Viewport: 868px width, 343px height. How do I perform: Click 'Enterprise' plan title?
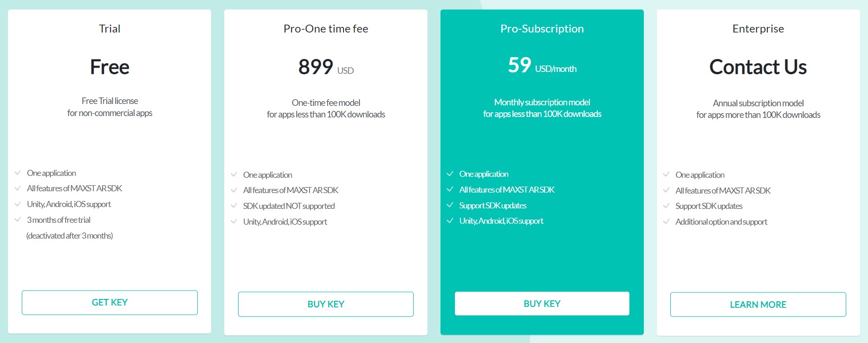pos(758,29)
